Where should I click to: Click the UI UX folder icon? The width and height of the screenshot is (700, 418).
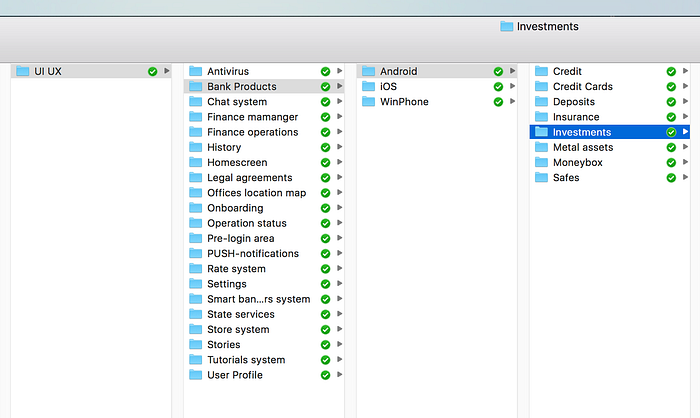click(x=23, y=71)
